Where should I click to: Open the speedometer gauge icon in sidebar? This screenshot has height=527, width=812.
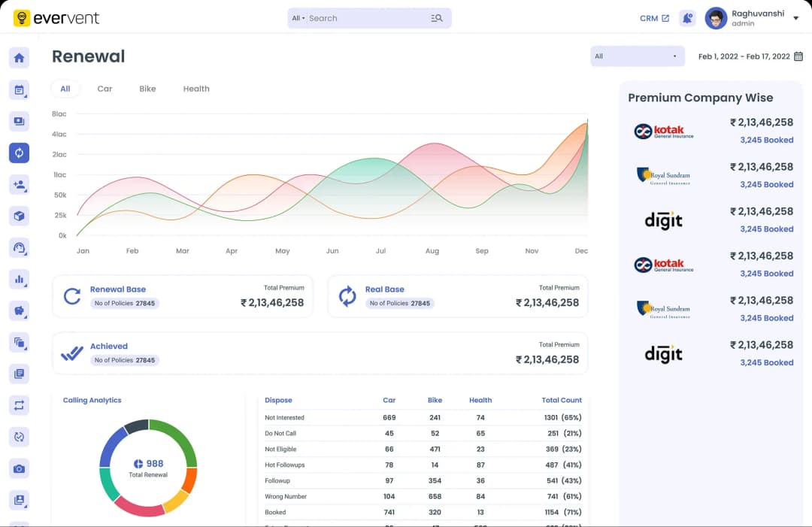(x=19, y=247)
